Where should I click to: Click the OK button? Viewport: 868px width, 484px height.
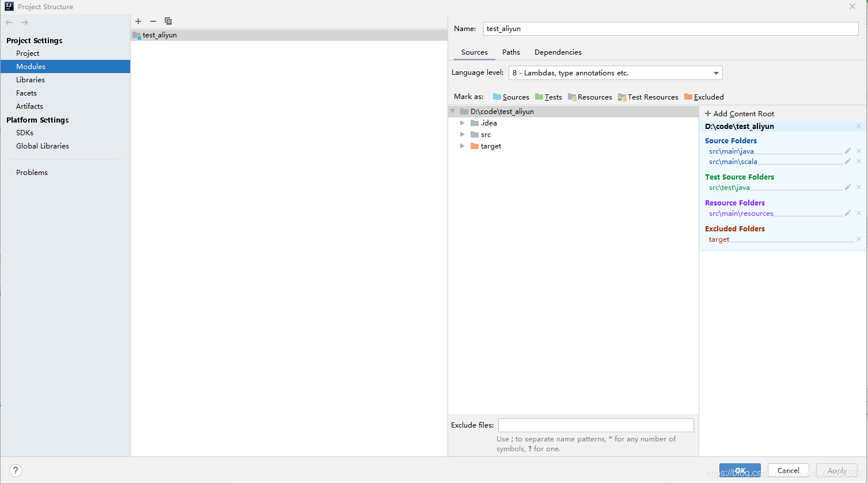[740, 470]
